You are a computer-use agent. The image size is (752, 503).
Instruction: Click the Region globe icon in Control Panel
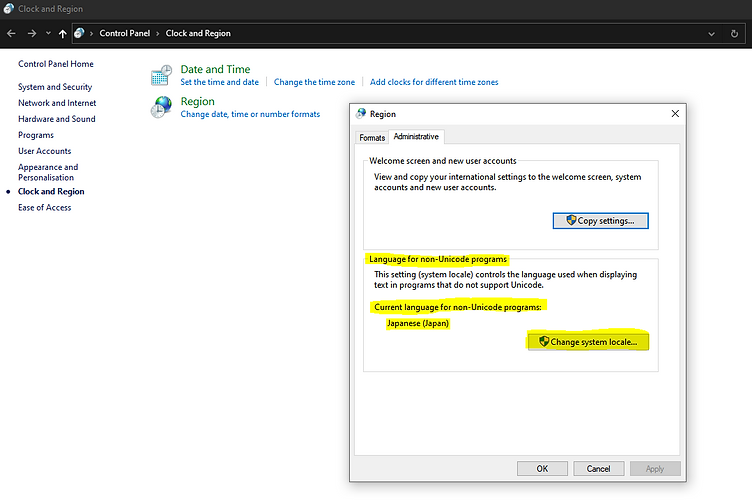(161, 107)
